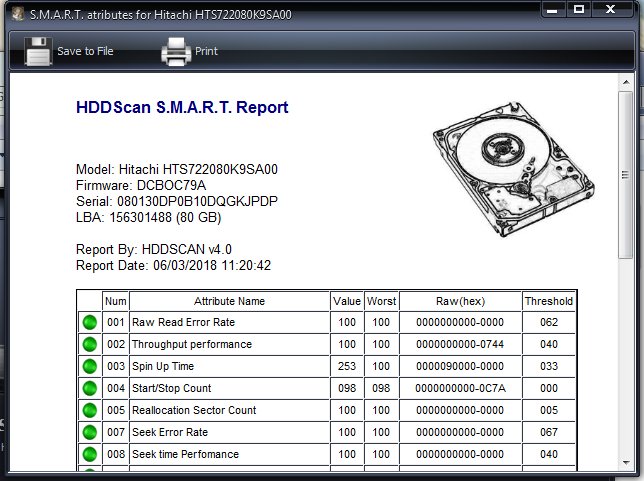Click the Print label
Viewport: 644px width, 481px height.
pos(206,51)
